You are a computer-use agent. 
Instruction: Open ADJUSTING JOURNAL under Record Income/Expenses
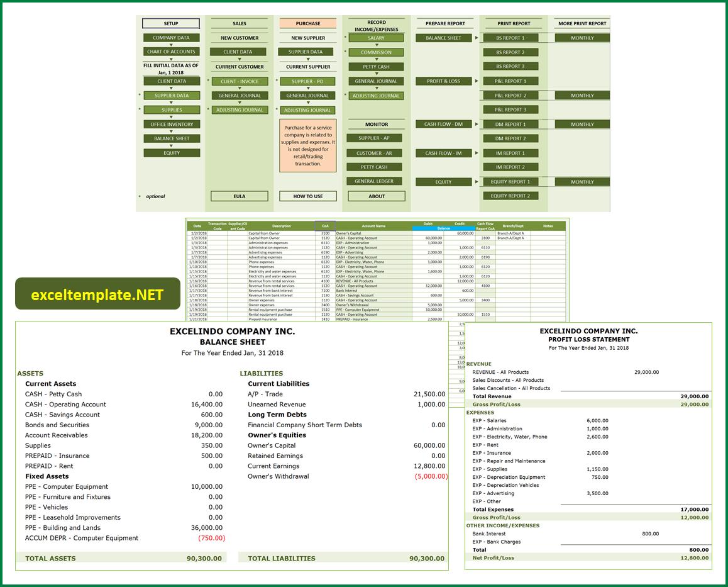[x=376, y=96]
